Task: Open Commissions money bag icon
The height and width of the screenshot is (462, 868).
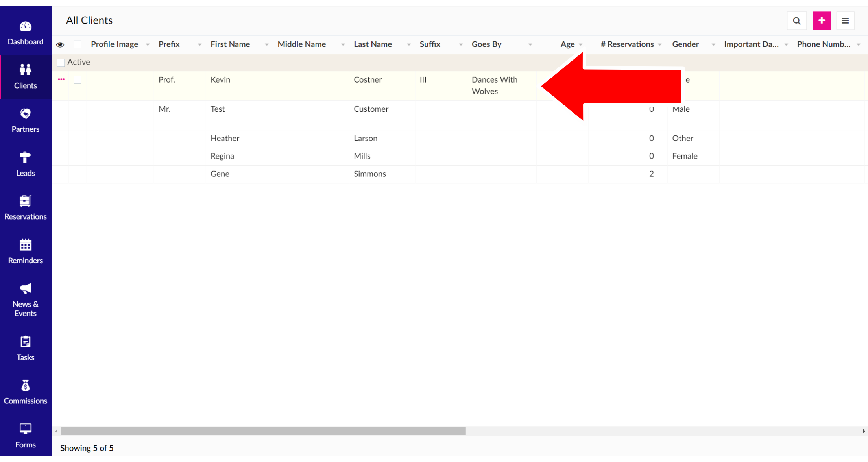Action: 26,386
